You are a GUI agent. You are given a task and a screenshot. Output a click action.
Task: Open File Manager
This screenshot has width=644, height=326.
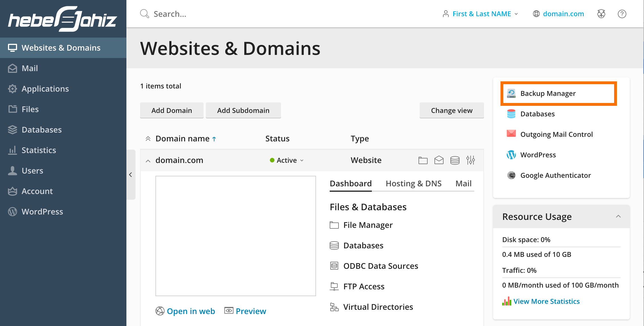pyautogui.click(x=368, y=225)
